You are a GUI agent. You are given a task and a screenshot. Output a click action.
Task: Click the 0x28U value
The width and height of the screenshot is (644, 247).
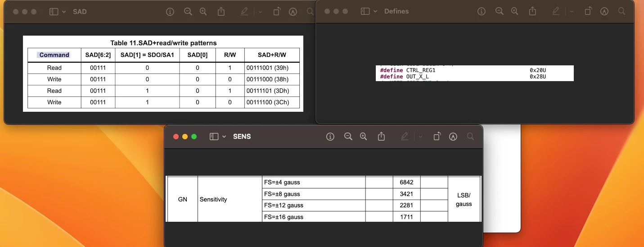point(538,77)
